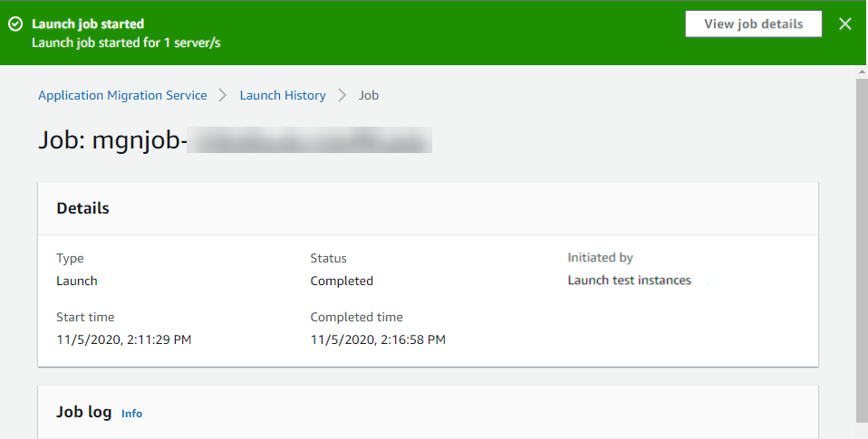Click completed time 11/5/2020, 2:16:58 PM

[x=378, y=339]
